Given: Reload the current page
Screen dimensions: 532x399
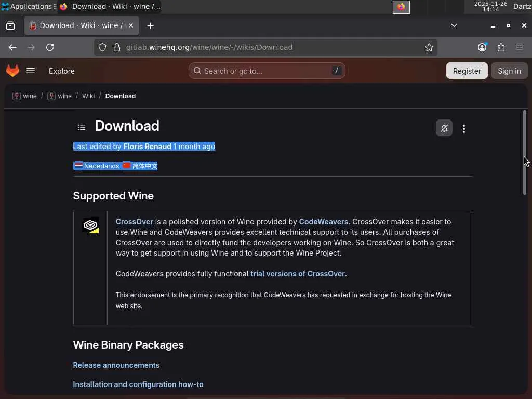Looking at the screenshot, I should point(50,47).
